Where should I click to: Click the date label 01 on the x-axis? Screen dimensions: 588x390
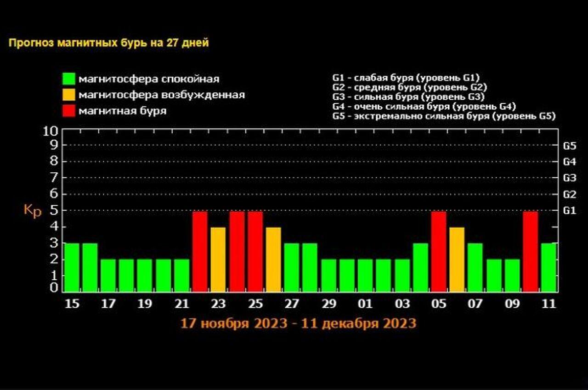(x=366, y=304)
